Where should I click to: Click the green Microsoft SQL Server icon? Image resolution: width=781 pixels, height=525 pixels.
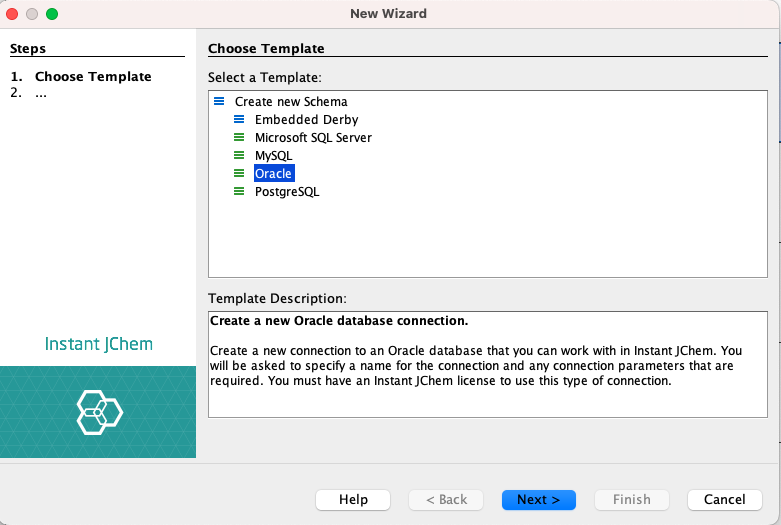(239, 137)
